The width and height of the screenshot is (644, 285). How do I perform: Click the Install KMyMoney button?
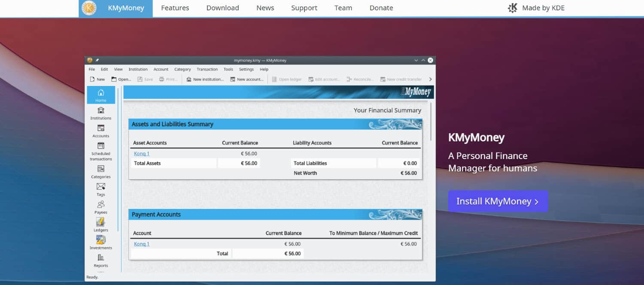click(498, 201)
